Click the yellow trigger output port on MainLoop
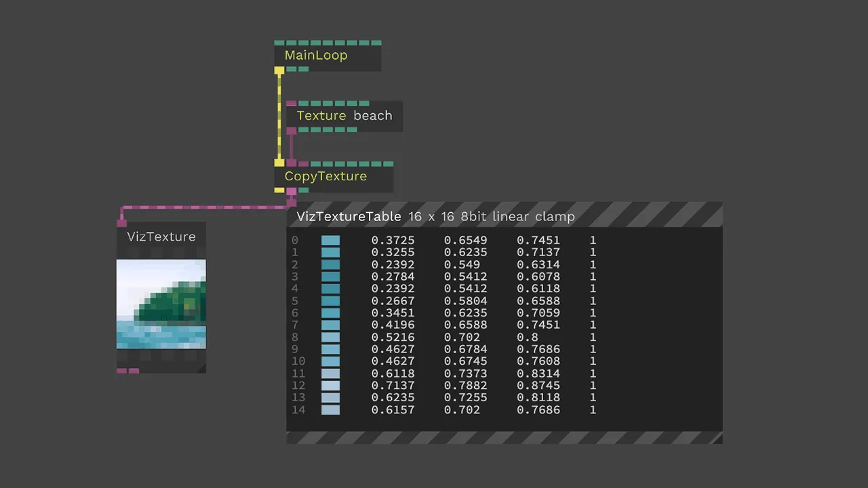868x488 pixels. coord(279,70)
